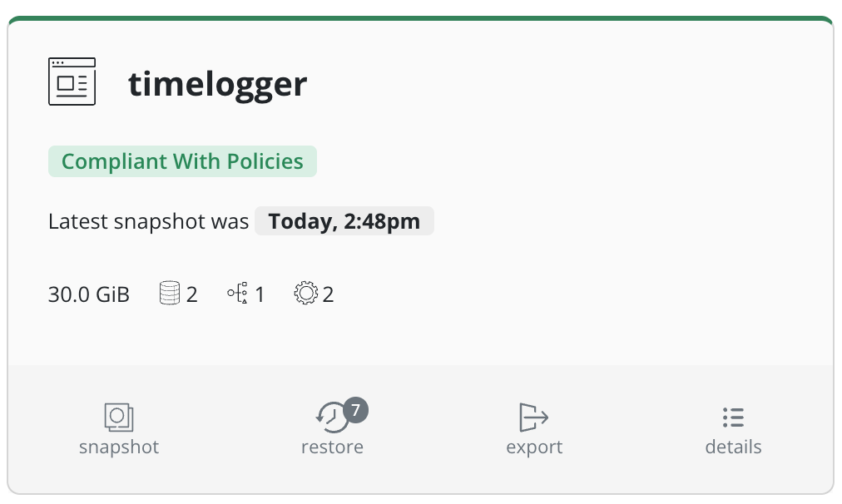
Task: Click the export arrow icon
Action: (533, 417)
